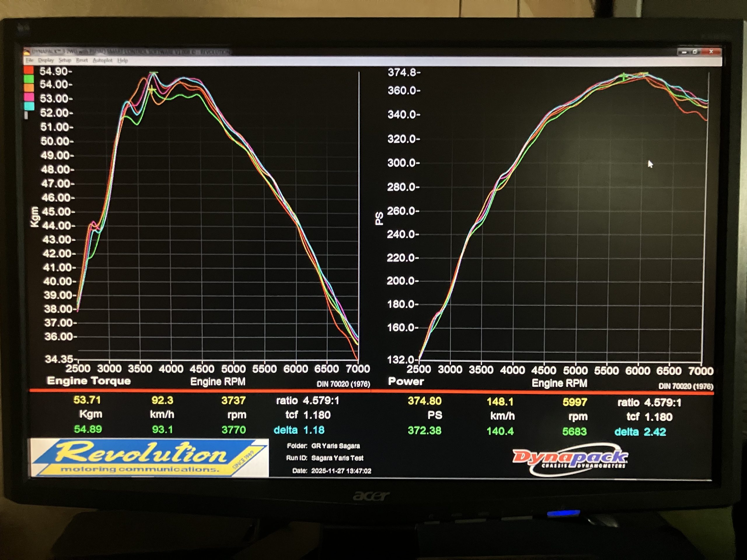The image size is (747, 560).
Task: Click the 374.80 PS power readout
Action: tap(425, 401)
